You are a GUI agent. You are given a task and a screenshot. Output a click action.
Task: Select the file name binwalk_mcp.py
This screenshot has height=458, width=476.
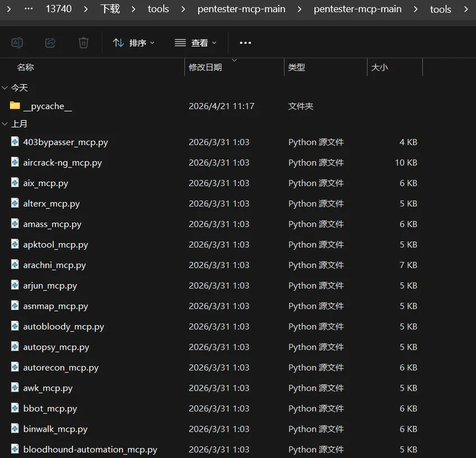click(x=55, y=429)
